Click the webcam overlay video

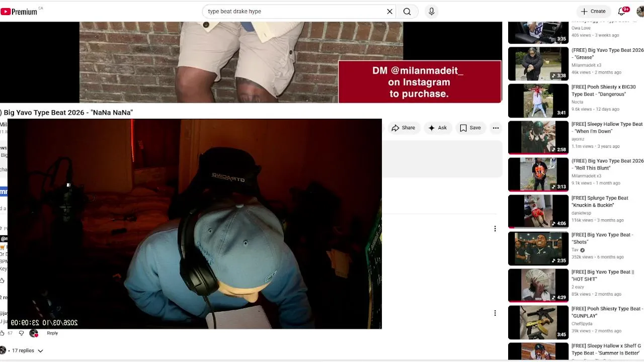click(195, 224)
